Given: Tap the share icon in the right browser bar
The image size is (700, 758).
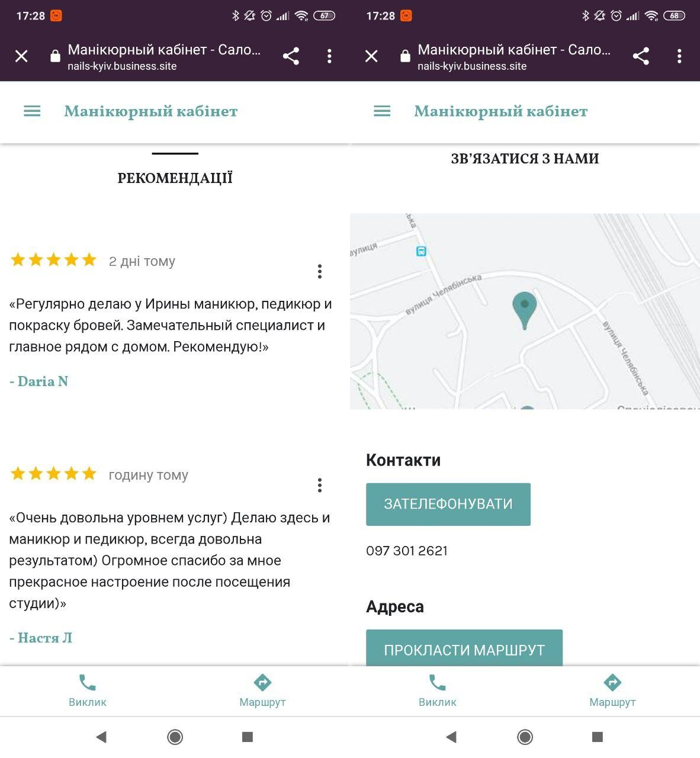Looking at the screenshot, I should coord(641,56).
